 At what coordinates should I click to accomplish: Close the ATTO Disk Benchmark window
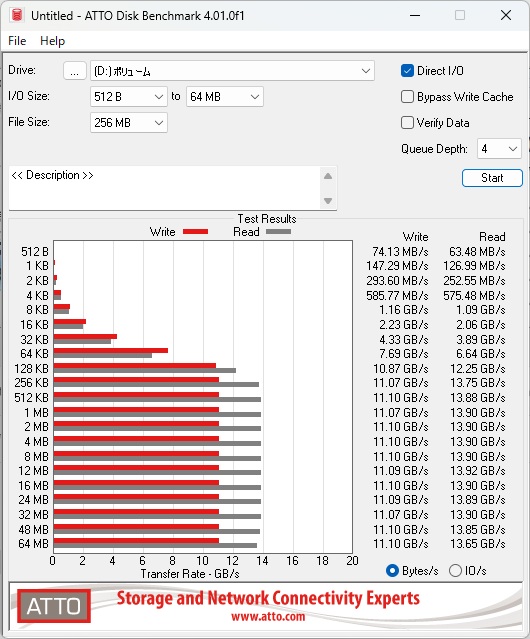(506, 15)
